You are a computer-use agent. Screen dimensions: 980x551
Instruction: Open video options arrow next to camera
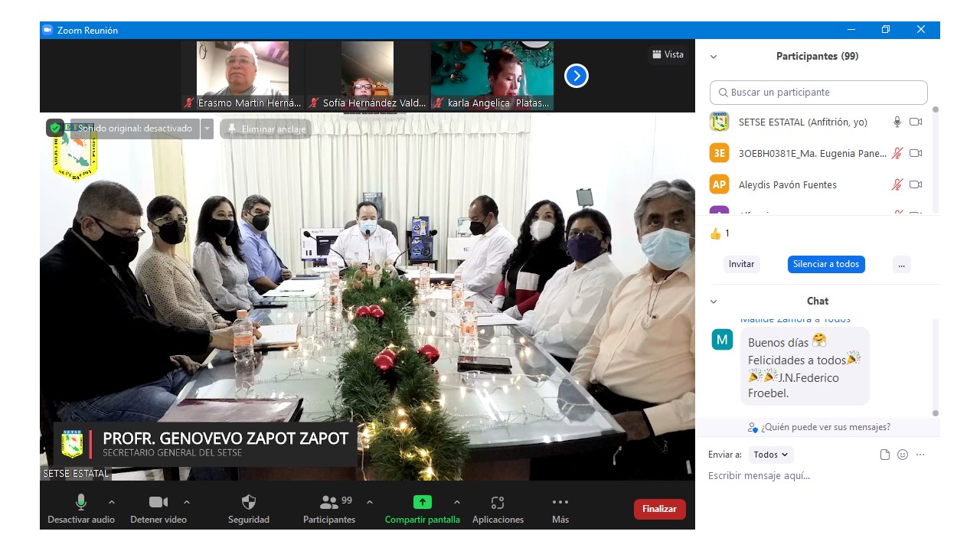click(x=187, y=502)
